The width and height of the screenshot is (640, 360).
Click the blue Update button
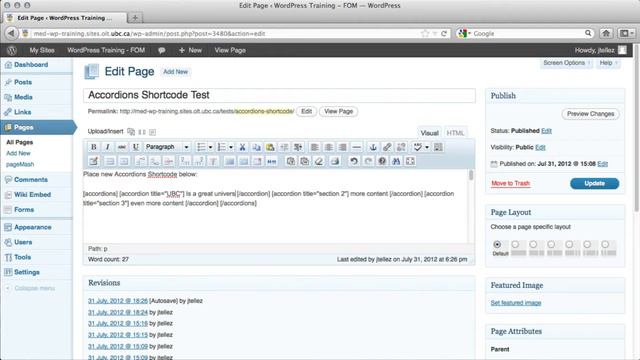click(594, 184)
